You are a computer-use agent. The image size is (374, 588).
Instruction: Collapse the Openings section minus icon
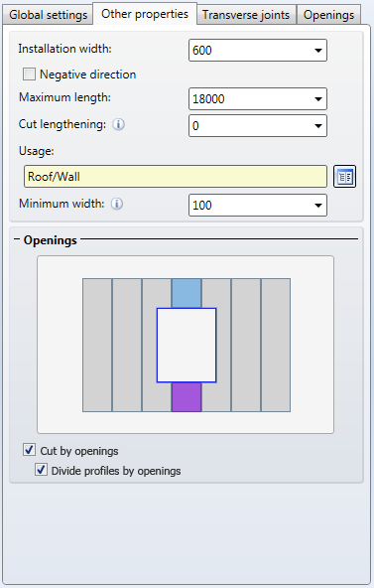[x=17, y=239]
